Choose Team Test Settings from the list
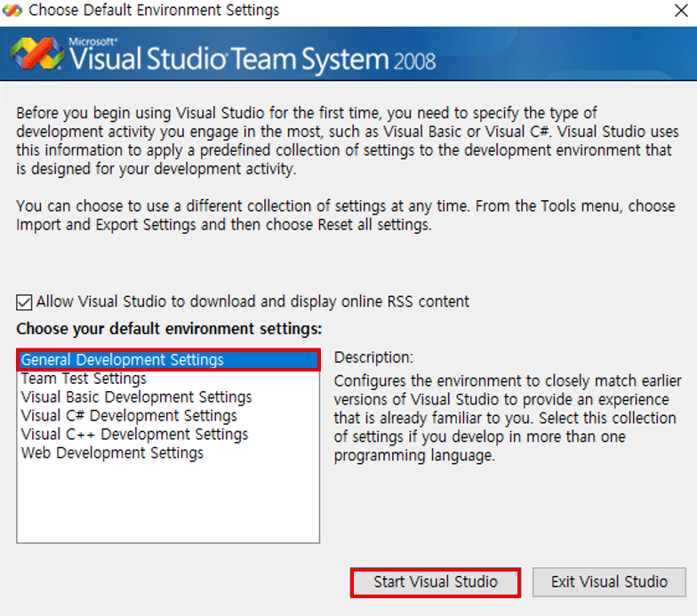This screenshot has height=616, width=697. tap(84, 379)
